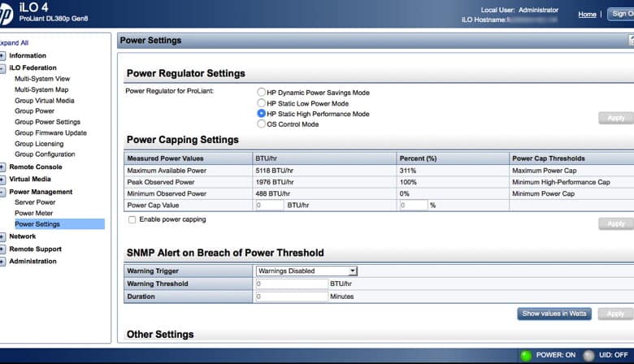Click the 1976 BTU/hr peak observed value

pyautogui.click(x=275, y=183)
